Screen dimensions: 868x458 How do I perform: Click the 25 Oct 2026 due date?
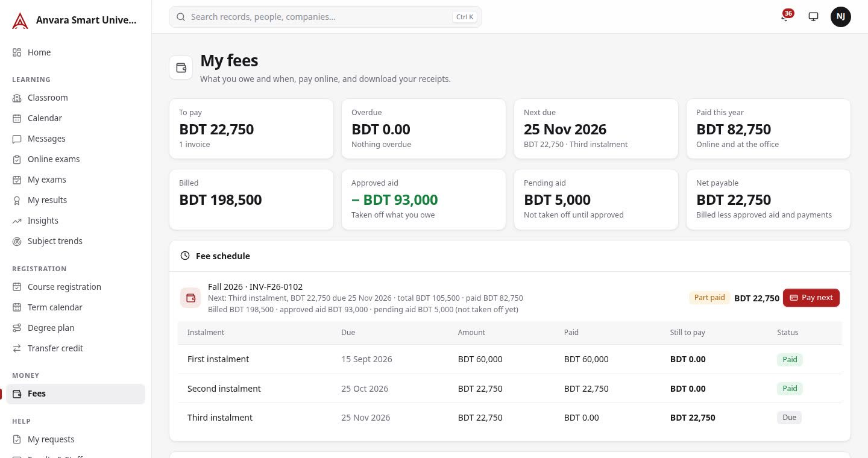point(365,389)
